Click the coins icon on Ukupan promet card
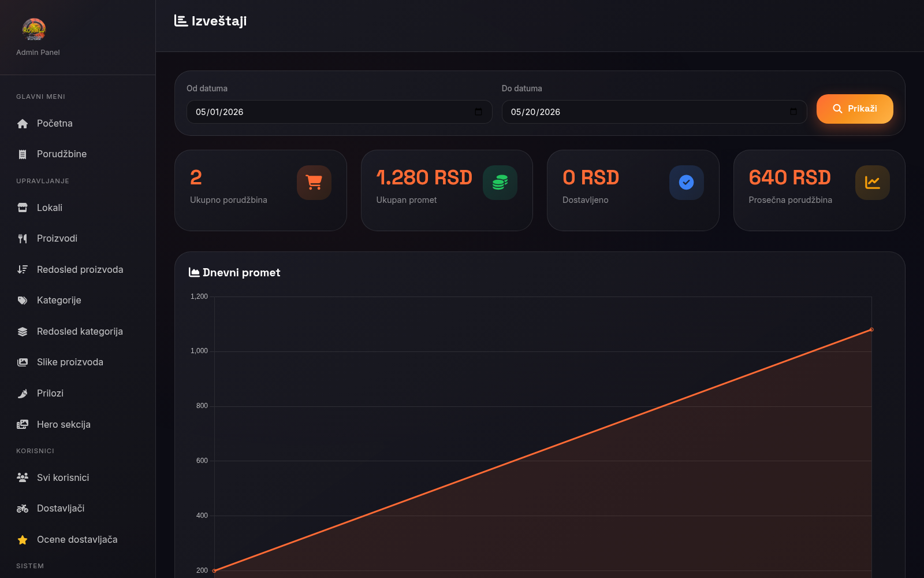Viewport: 924px width, 578px height. point(500,183)
